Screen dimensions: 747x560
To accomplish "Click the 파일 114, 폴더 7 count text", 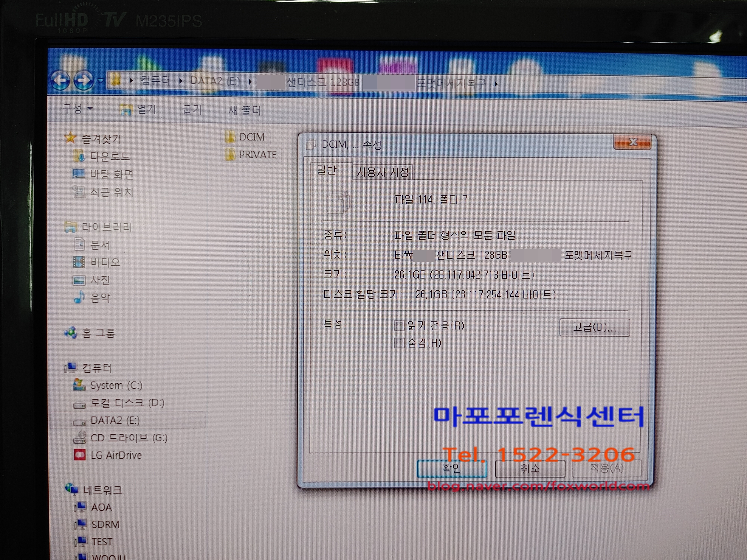I will (431, 200).
